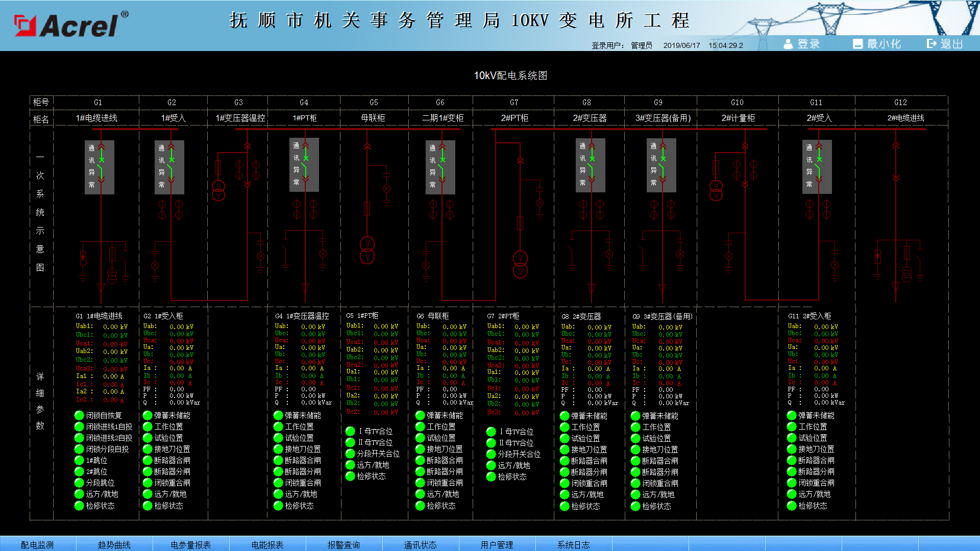The width and height of the screenshot is (980, 551).
Task: Click G5 分段开关合位 indicator light
Action: [x=350, y=454]
